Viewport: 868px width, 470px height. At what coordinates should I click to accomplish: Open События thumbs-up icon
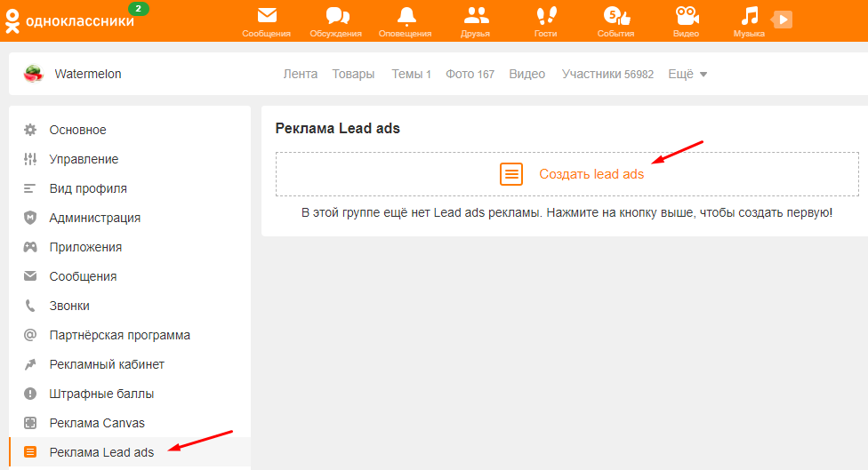[x=616, y=15]
